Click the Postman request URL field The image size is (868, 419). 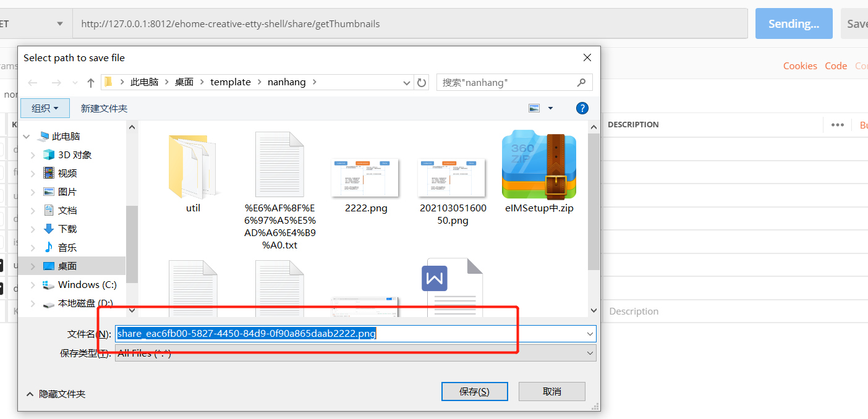pyautogui.click(x=410, y=24)
